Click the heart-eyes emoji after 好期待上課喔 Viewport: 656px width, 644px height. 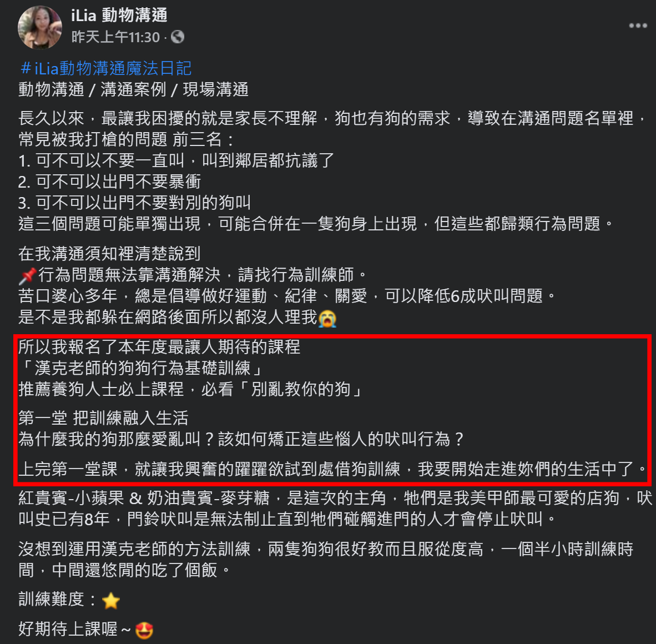145,630
